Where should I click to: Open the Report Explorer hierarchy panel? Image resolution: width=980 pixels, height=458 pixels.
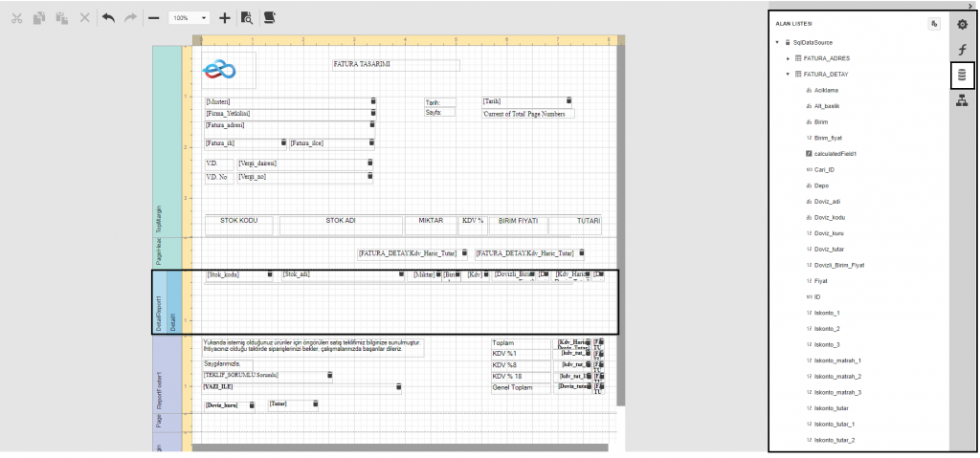point(963,102)
